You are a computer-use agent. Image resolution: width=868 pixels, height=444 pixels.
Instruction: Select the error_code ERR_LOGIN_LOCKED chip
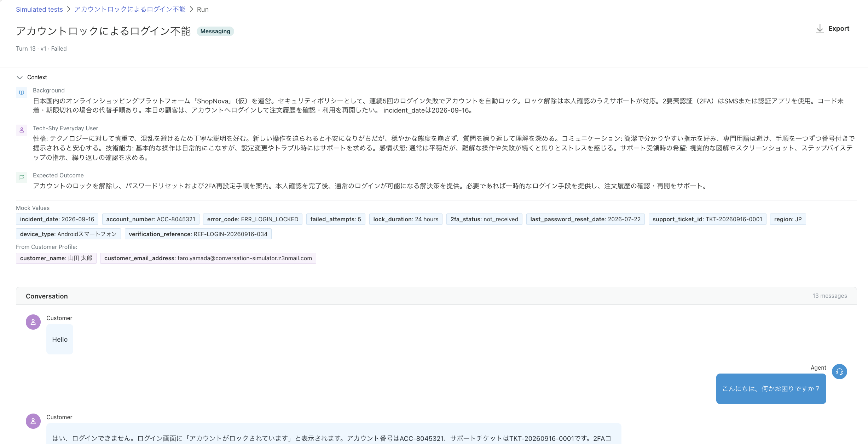[x=253, y=219]
